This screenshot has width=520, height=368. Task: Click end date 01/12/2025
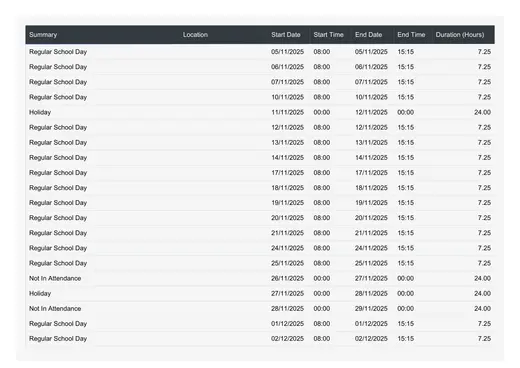371,324
